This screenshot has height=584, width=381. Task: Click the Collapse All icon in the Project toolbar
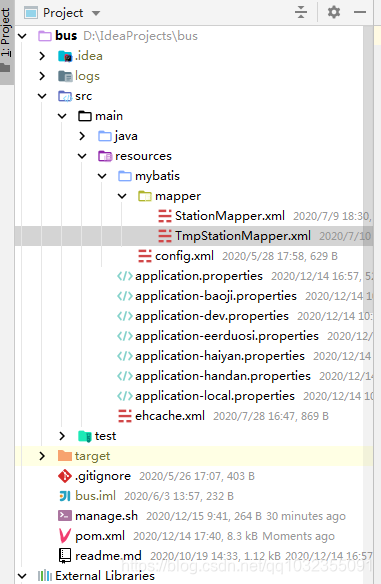tap(301, 12)
